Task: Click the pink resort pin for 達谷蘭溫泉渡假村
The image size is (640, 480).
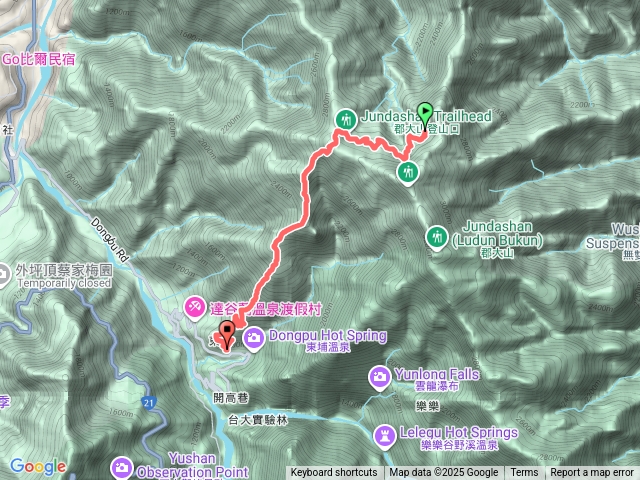Action: click(195, 309)
